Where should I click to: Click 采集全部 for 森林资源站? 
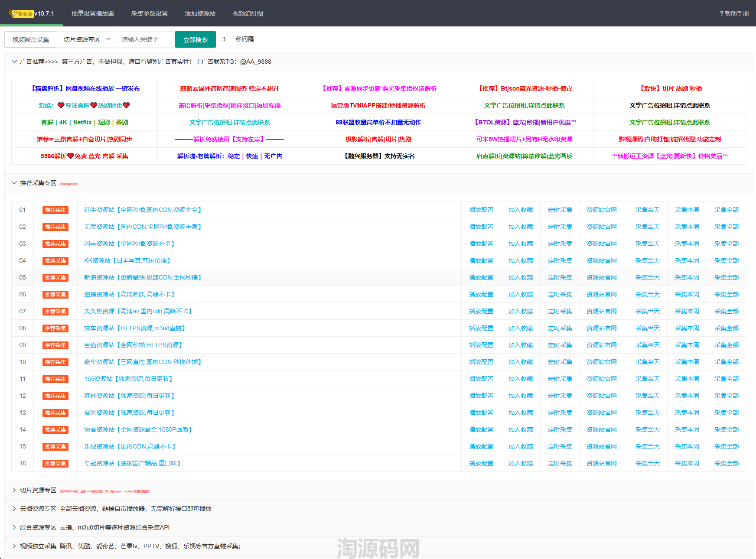tap(727, 396)
